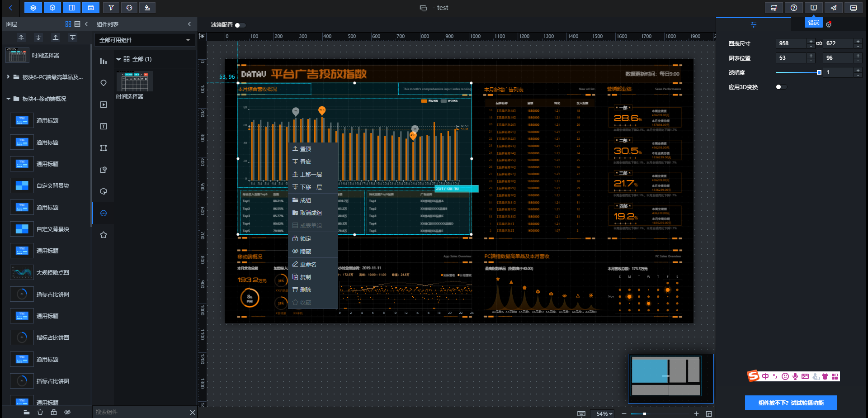Increase opacity value with plus stepper
This screenshot has width=868, height=418.
point(858,70)
